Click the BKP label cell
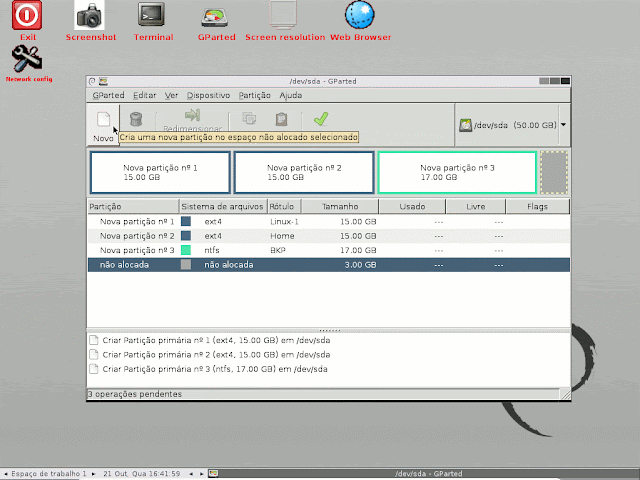The image size is (640, 480). (x=278, y=250)
